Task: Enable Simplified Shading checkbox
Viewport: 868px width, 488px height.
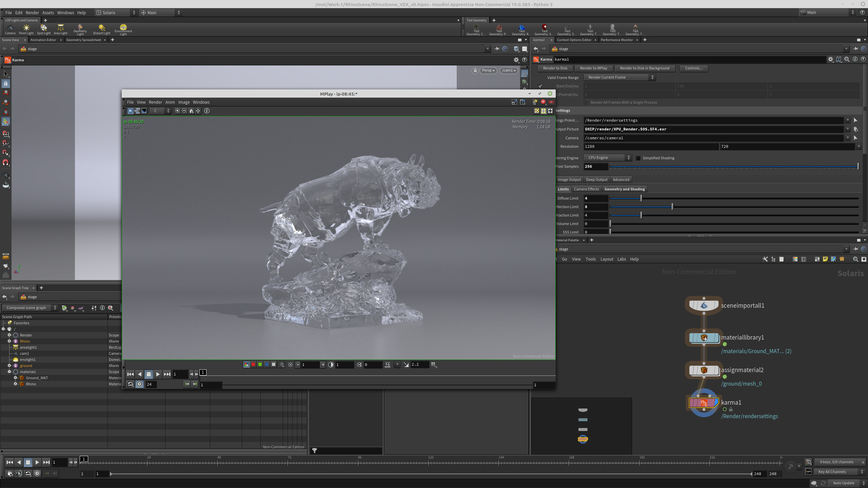Action: [638, 158]
